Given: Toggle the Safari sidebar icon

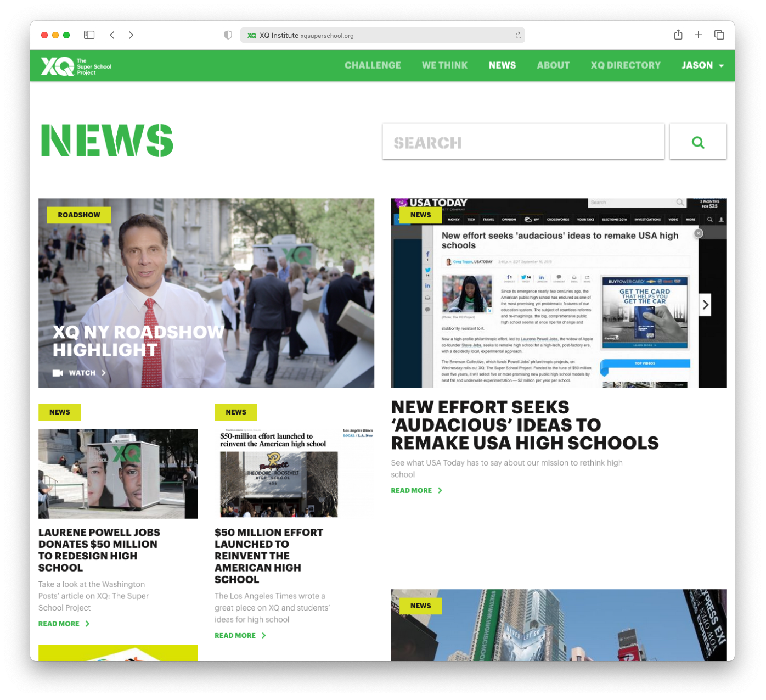Looking at the screenshot, I should 89,35.
